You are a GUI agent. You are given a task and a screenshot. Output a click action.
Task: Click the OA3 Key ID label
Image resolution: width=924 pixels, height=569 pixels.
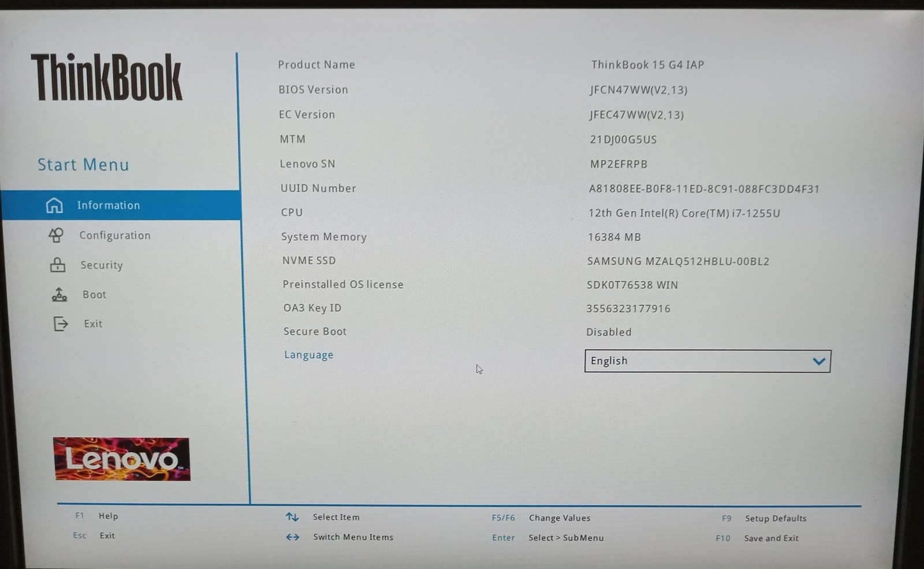coord(312,308)
